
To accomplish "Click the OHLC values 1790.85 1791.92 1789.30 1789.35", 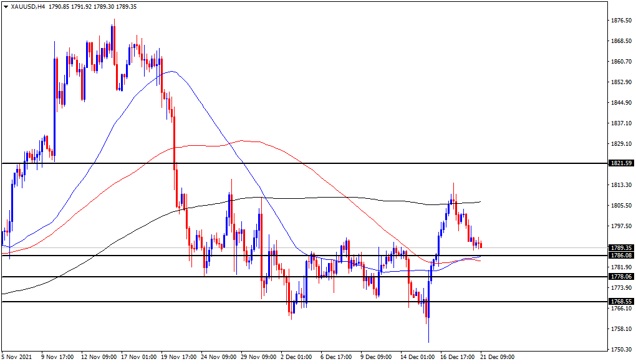I will pos(92,6).
